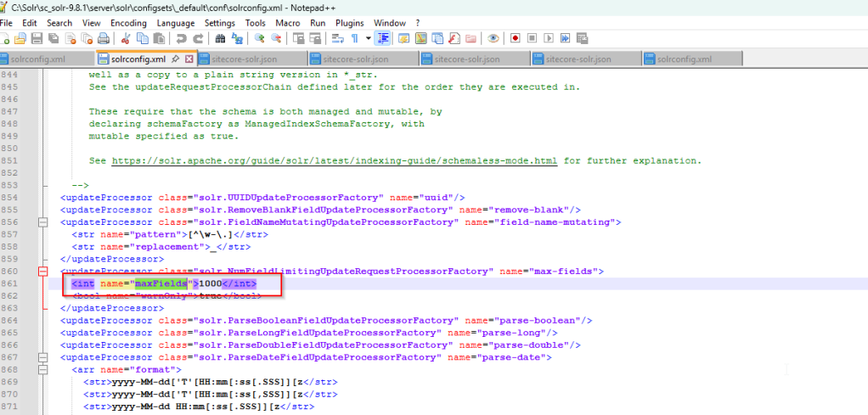Click the Zoom In magnifier icon
This screenshot has height=415, width=868.
260,38
